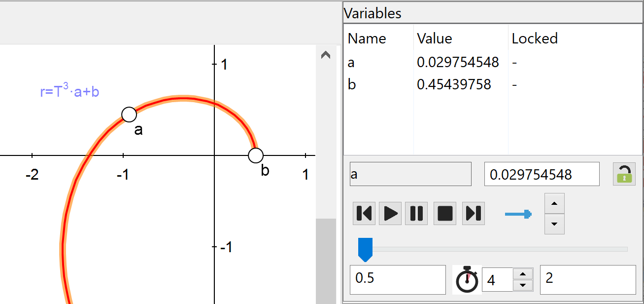Click the blue animation direction arrow icon
The width and height of the screenshot is (644, 304).
[518, 214]
